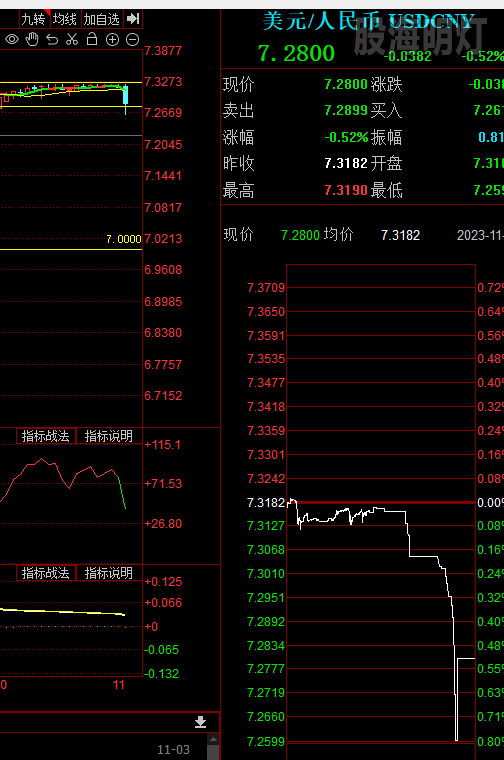The width and height of the screenshot is (504, 760).
Task: Click the 买入 label
Action: [387, 111]
